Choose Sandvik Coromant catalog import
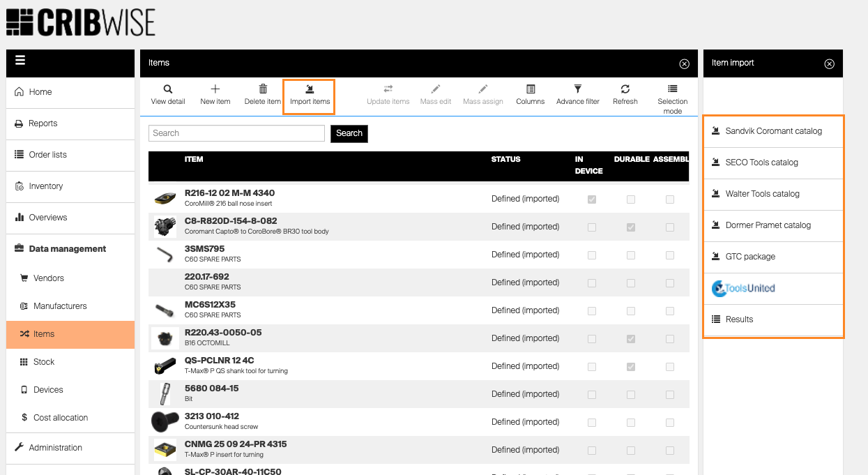The width and height of the screenshot is (868, 475). tap(773, 131)
